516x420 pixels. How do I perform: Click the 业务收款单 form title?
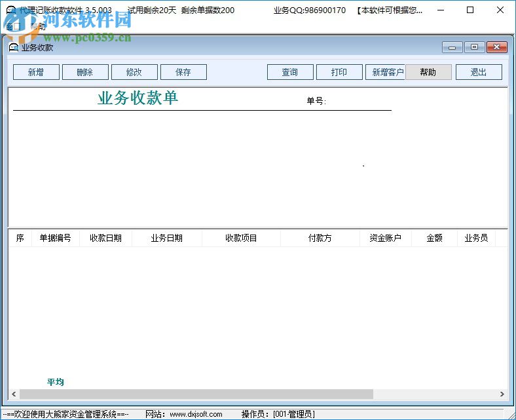[138, 98]
